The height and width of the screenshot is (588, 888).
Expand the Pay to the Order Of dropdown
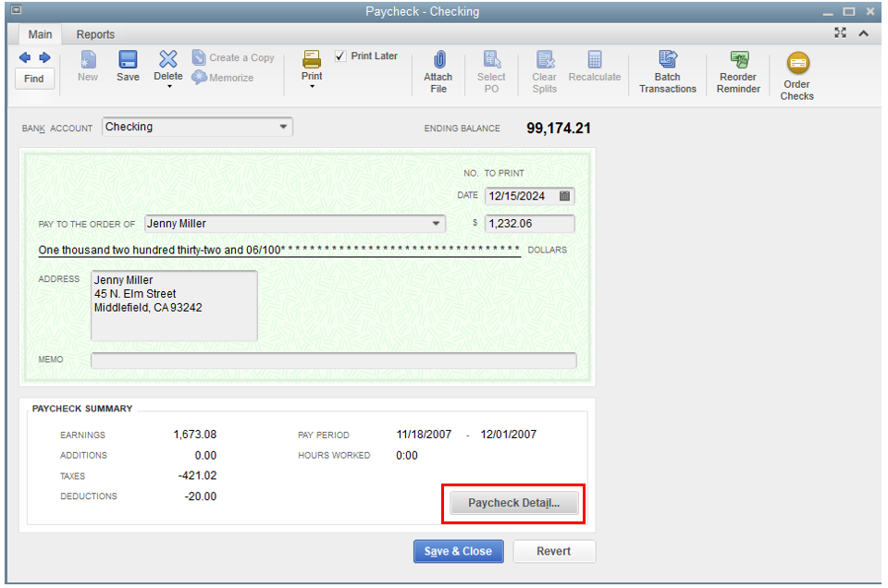[x=436, y=224]
